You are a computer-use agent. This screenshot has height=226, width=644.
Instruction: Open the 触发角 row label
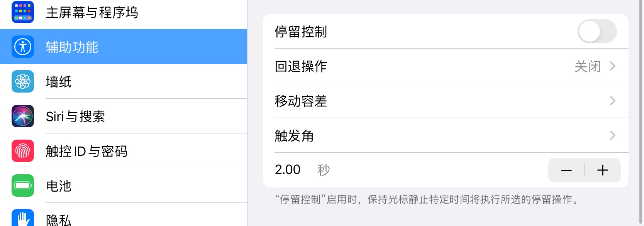pyautogui.click(x=294, y=136)
